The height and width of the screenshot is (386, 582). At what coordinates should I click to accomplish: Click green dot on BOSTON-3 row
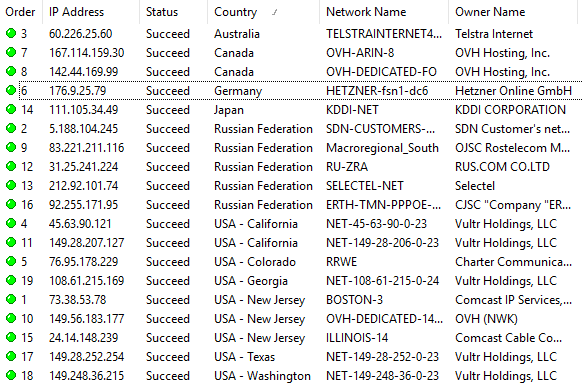coord(11,299)
